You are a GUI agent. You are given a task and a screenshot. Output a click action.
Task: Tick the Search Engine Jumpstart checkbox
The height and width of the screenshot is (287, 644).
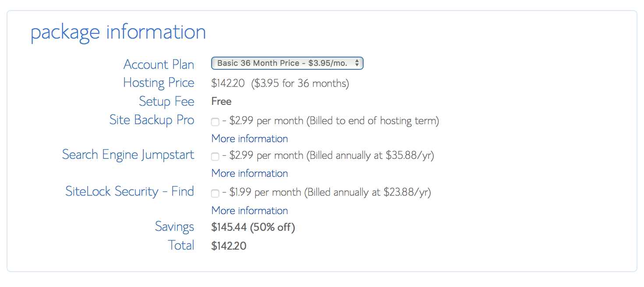point(215,157)
